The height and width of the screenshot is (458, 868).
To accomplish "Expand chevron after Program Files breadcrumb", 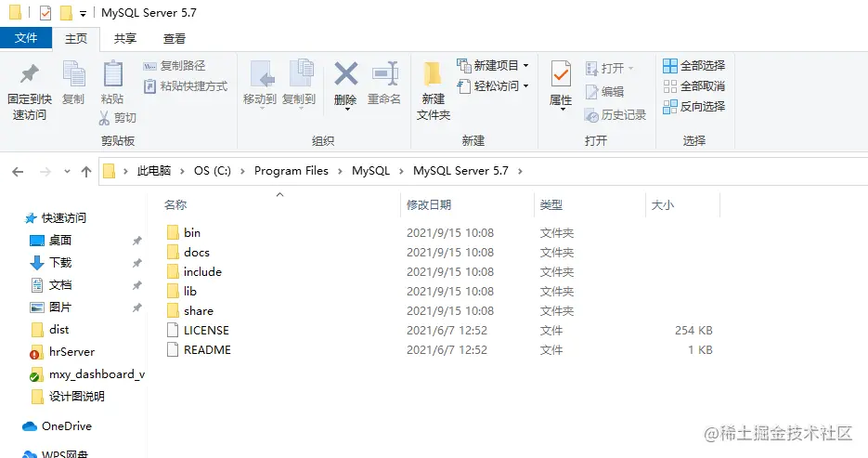I will [x=340, y=171].
